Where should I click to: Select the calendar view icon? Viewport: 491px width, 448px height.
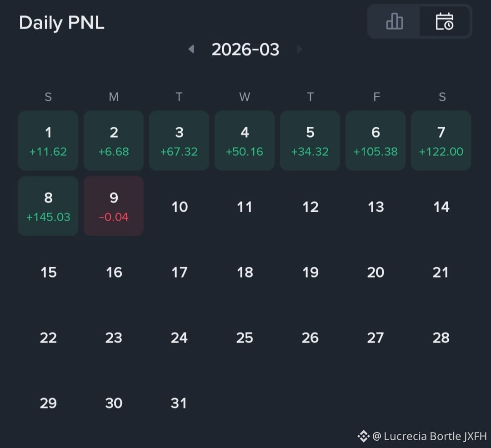pos(444,22)
